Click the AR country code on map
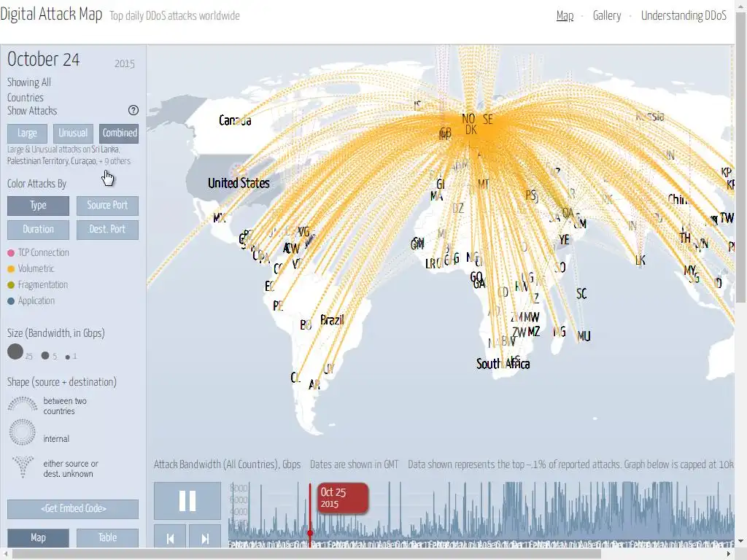This screenshot has width=747, height=560. click(x=314, y=384)
